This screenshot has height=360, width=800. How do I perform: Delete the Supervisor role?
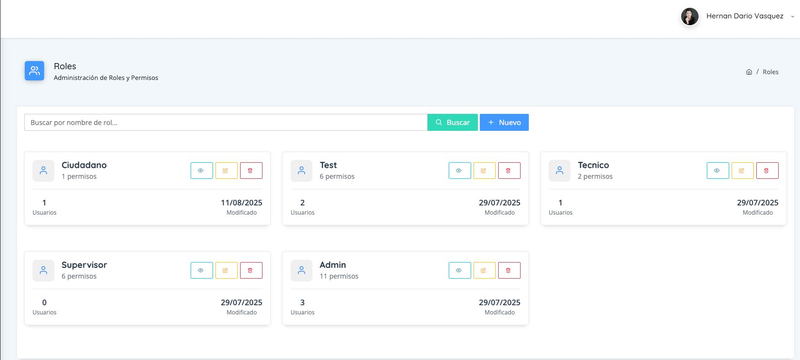click(251, 271)
